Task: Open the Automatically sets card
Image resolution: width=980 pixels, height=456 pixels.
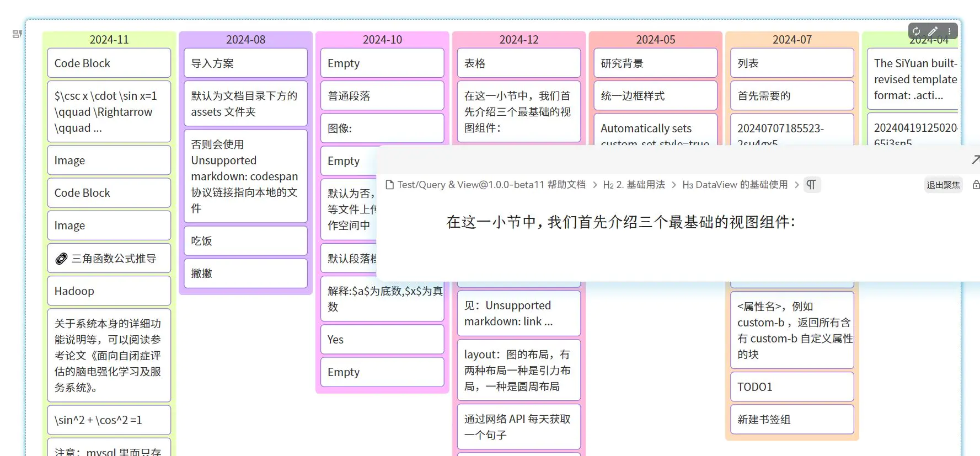Action: 655,130
